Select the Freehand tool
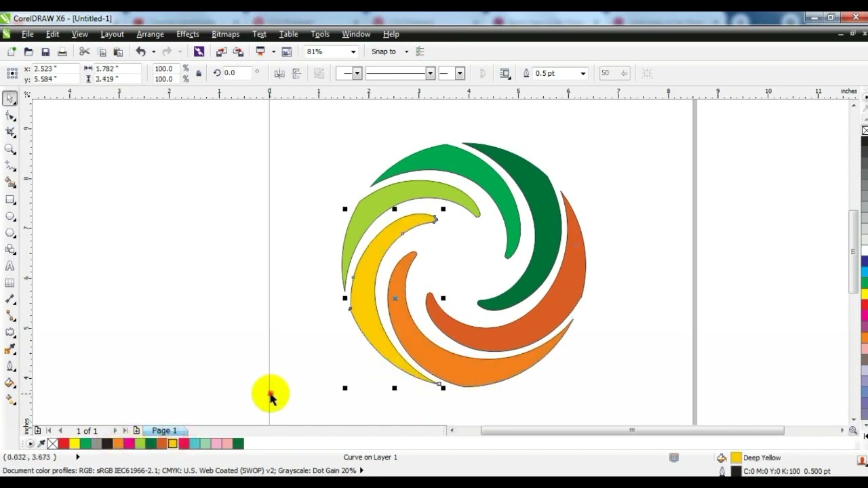The width and height of the screenshot is (868, 488). point(10,166)
